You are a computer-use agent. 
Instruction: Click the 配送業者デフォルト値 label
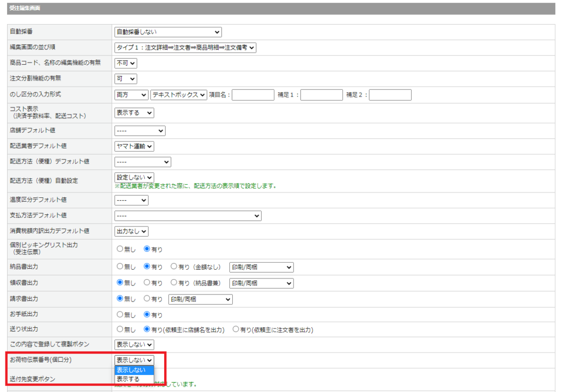coord(38,146)
